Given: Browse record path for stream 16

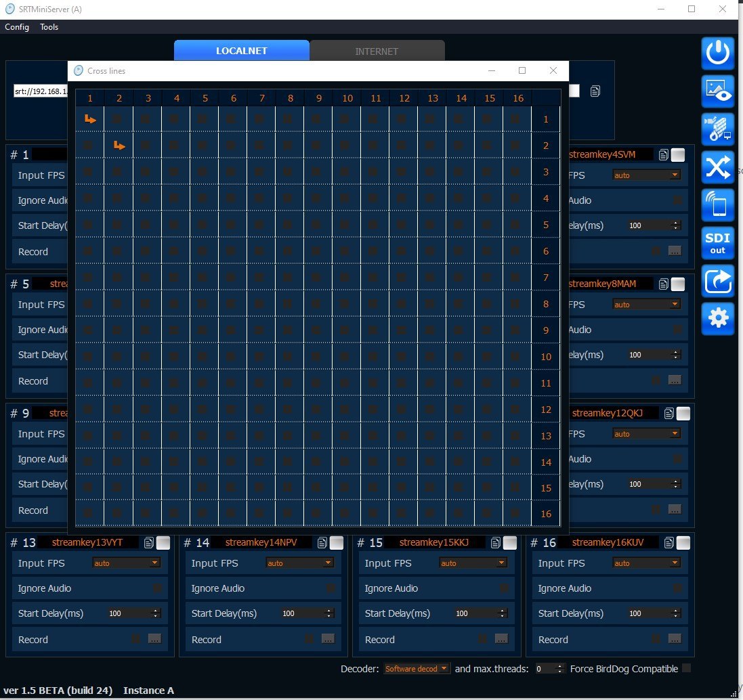Looking at the screenshot, I should pos(675,639).
